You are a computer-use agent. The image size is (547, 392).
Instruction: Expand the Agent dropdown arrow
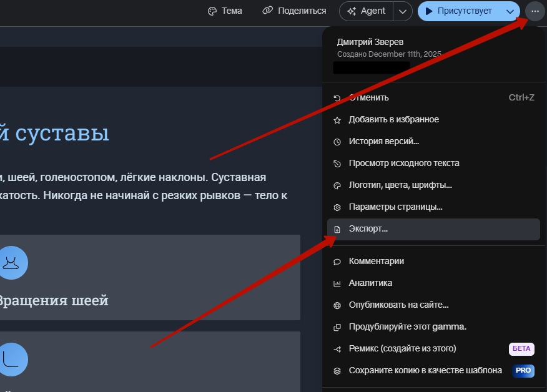pyautogui.click(x=403, y=11)
